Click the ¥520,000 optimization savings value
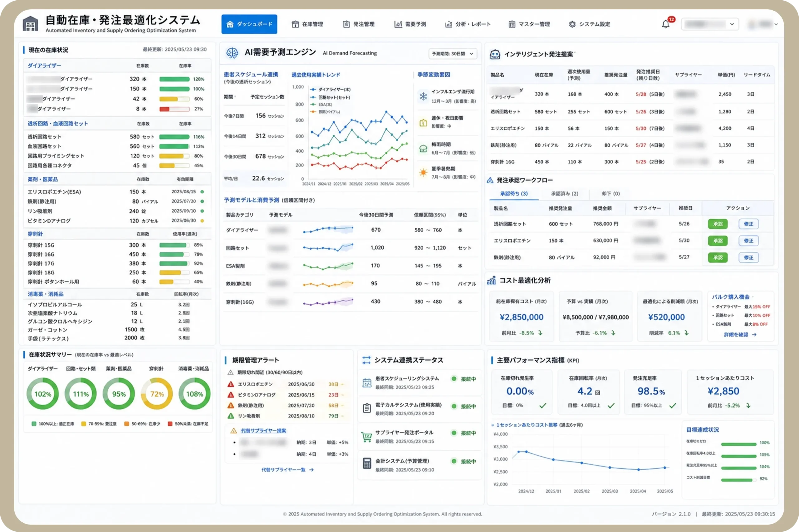The image size is (799, 532). [666, 317]
